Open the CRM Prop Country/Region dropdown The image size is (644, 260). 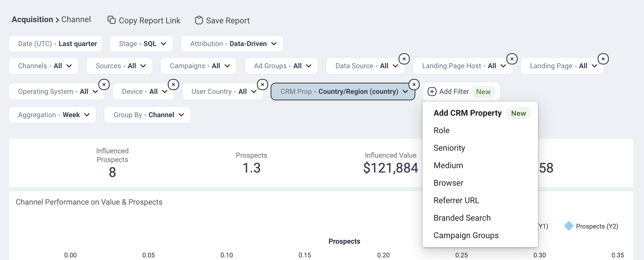(x=343, y=92)
